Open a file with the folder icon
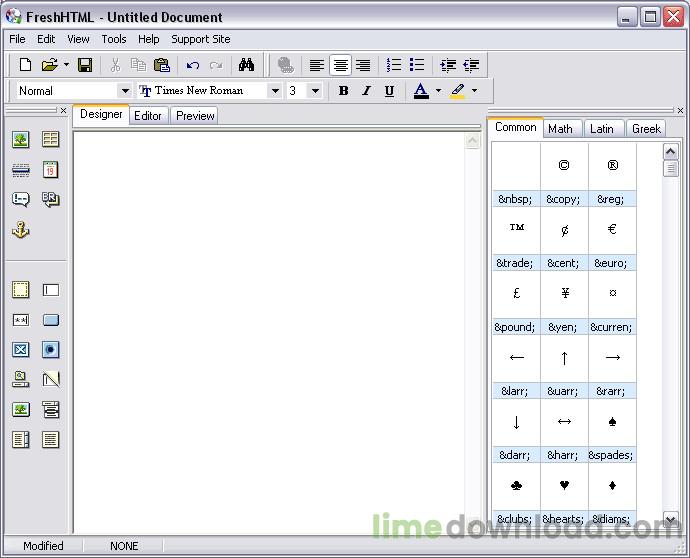Viewport: 690px width, 558px height. [x=50, y=65]
